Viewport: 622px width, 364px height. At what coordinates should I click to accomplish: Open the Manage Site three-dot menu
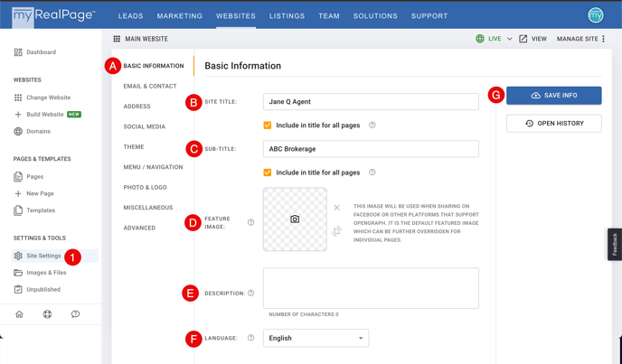[603, 39]
